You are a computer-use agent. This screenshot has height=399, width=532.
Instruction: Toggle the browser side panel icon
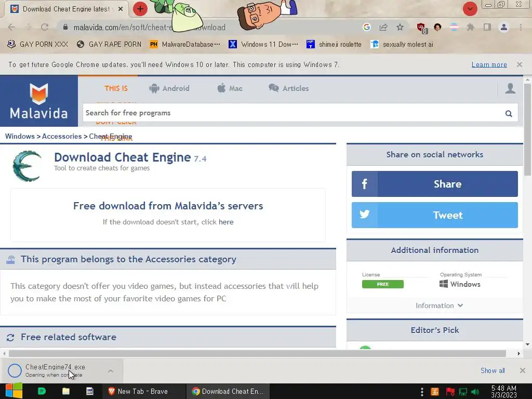[x=487, y=27]
